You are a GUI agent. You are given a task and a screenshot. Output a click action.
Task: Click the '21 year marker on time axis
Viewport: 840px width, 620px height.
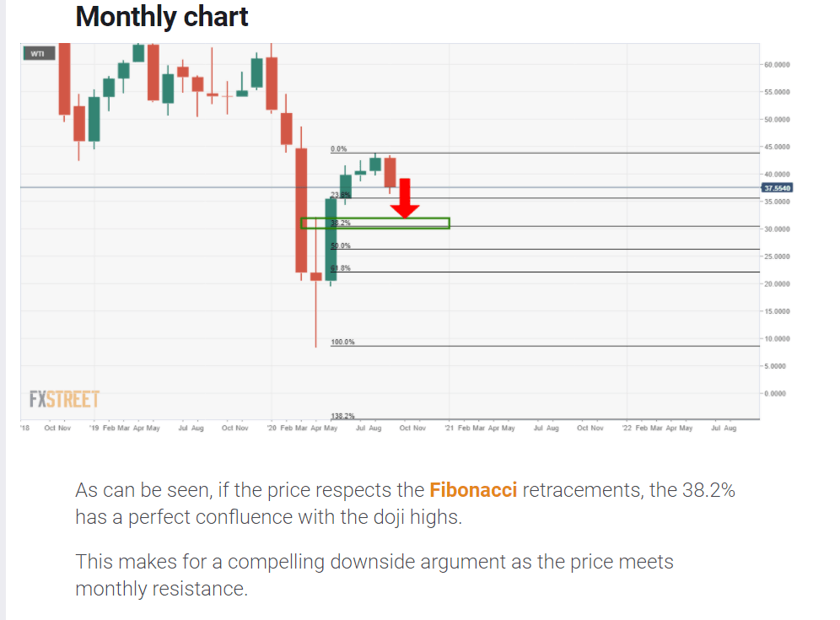click(449, 429)
